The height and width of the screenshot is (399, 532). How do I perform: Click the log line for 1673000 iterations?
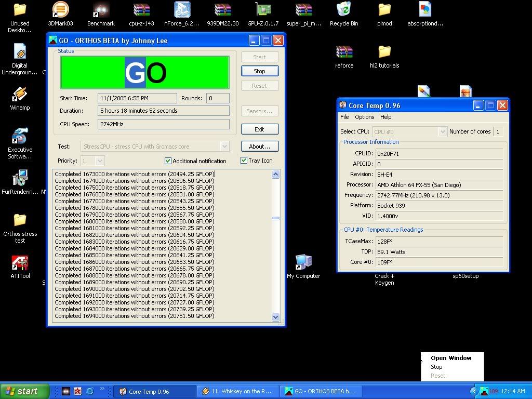click(135, 174)
